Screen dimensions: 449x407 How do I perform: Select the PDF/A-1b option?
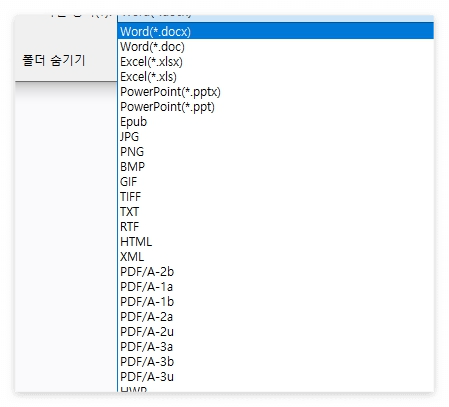pyautogui.click(x=276, y=302)
